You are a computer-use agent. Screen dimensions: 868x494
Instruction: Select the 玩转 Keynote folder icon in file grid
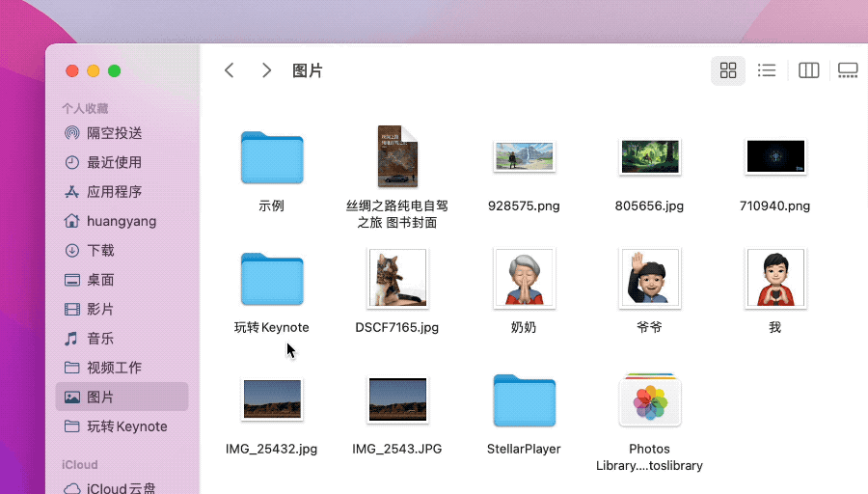click(x=272, y=279)
